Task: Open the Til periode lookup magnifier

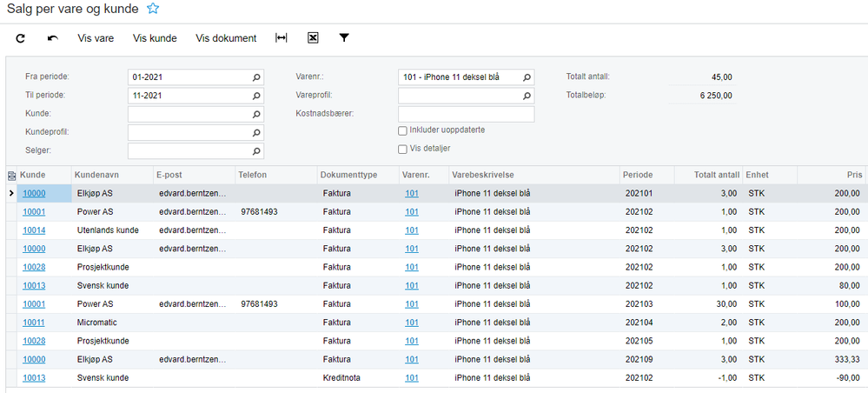Action: pos(256,96)
